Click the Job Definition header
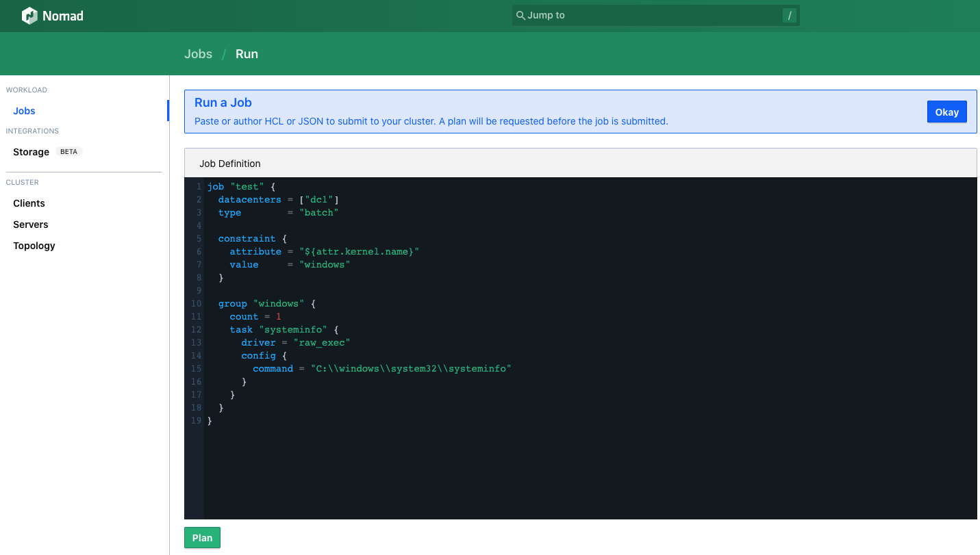The image size is (980, 555). (230, 164)
